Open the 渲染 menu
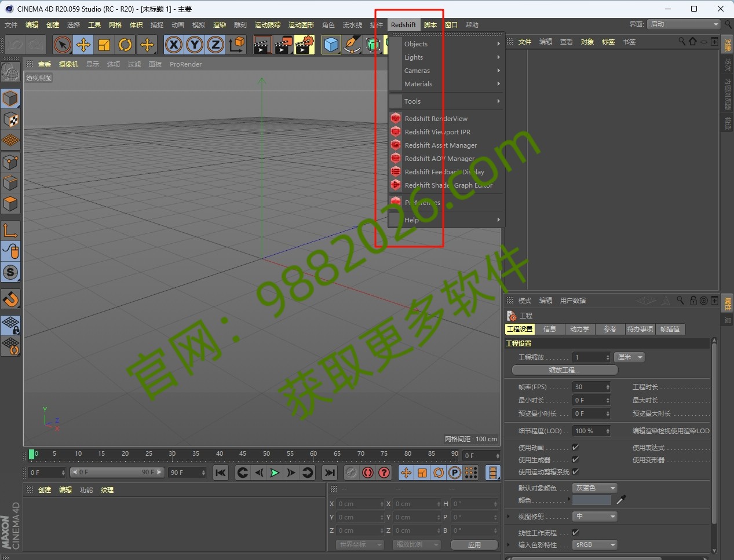The height and width of the screenshot is (560, 734). (x=220, y=25)
